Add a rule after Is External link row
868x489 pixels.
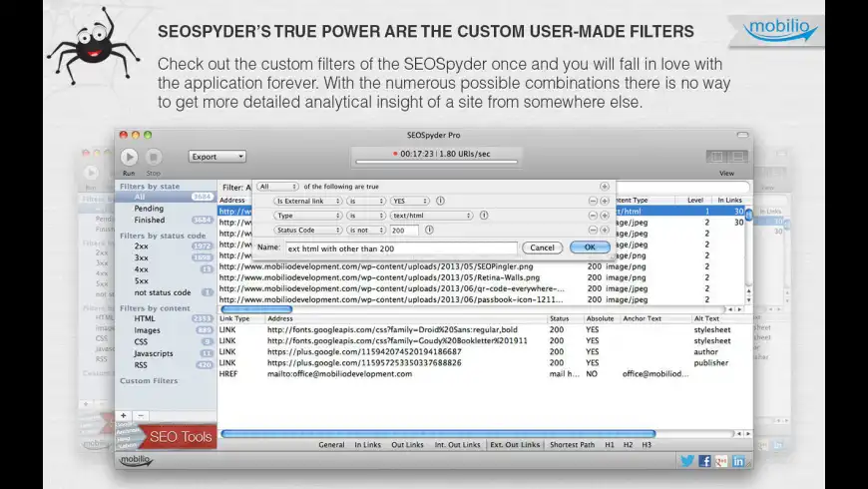(x=605, y=201)
